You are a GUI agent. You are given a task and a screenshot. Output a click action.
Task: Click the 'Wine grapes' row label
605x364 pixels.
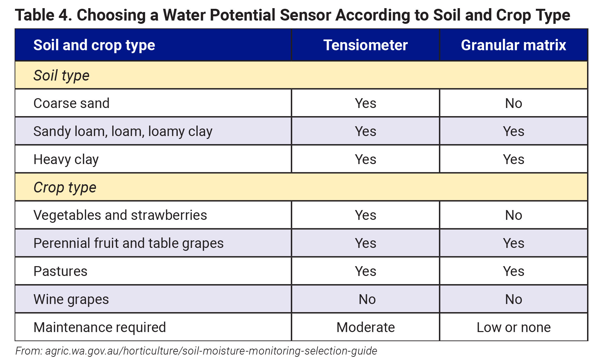coord(71,299)
